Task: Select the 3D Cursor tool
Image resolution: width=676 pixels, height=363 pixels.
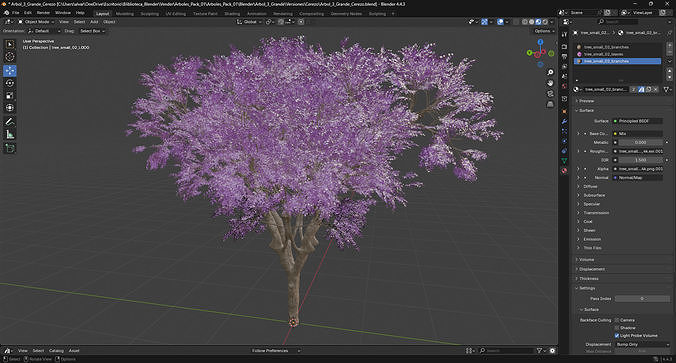Action: (10, 56)
